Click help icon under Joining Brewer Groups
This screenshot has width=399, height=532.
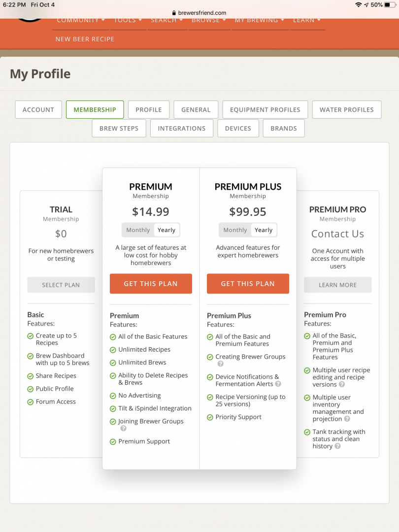pos(124,428)
